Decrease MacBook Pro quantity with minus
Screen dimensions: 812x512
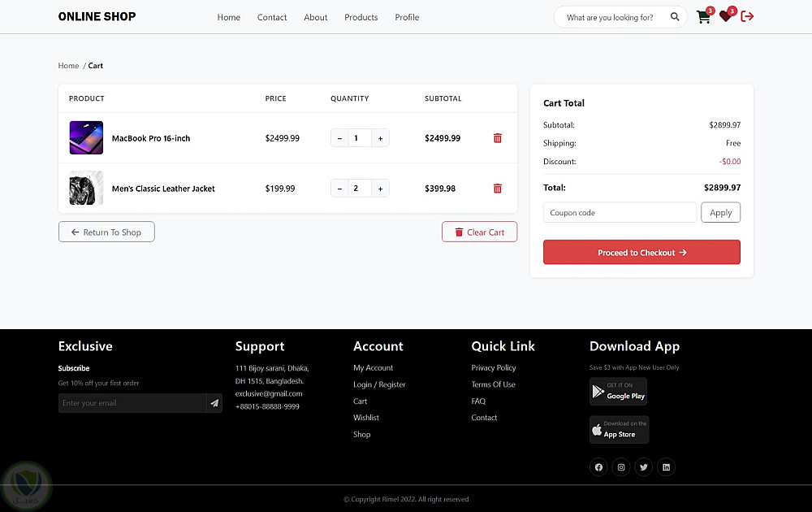click(x=339, y=138)
